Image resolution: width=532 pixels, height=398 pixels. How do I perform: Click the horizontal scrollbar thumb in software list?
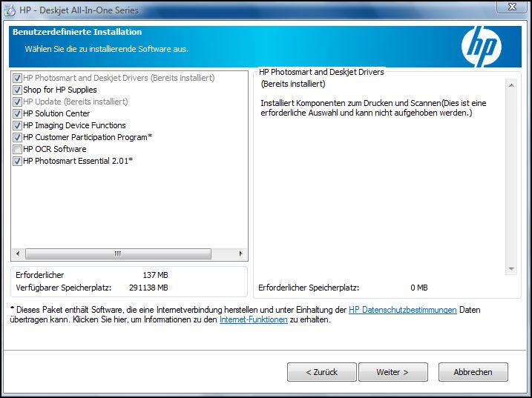click(x=118, y=253)
